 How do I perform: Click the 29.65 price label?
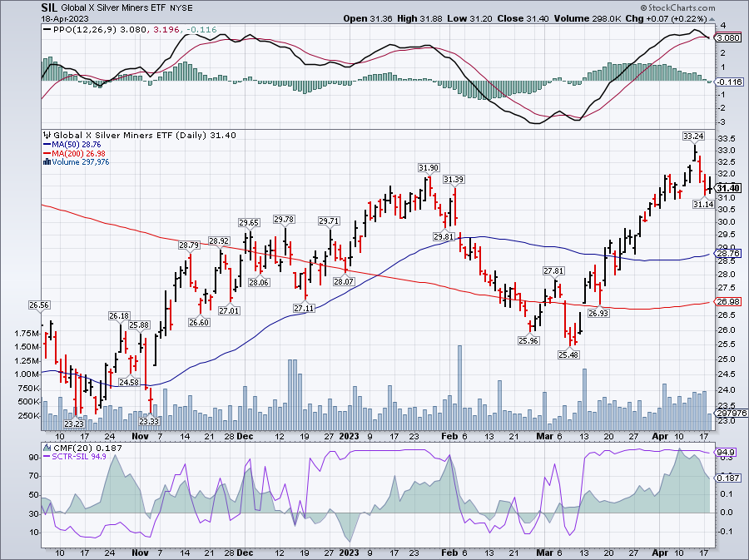click(249, 222)
